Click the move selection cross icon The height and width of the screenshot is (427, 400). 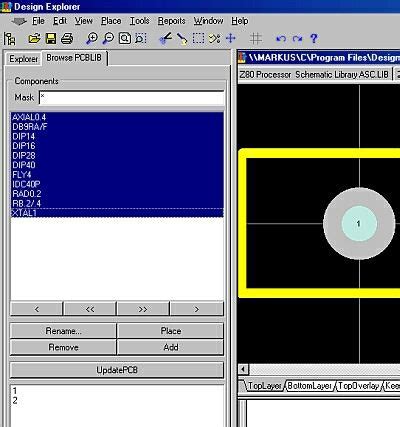tap(231, 38)
